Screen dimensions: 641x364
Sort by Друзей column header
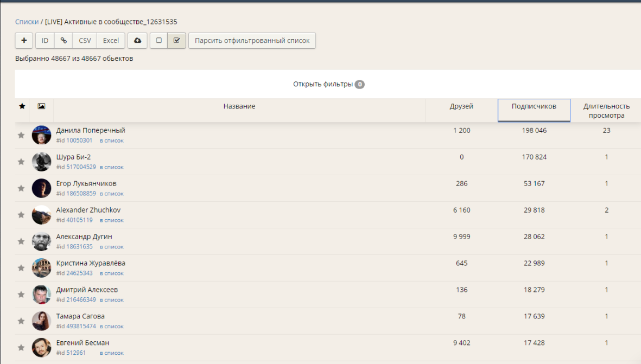461,106
